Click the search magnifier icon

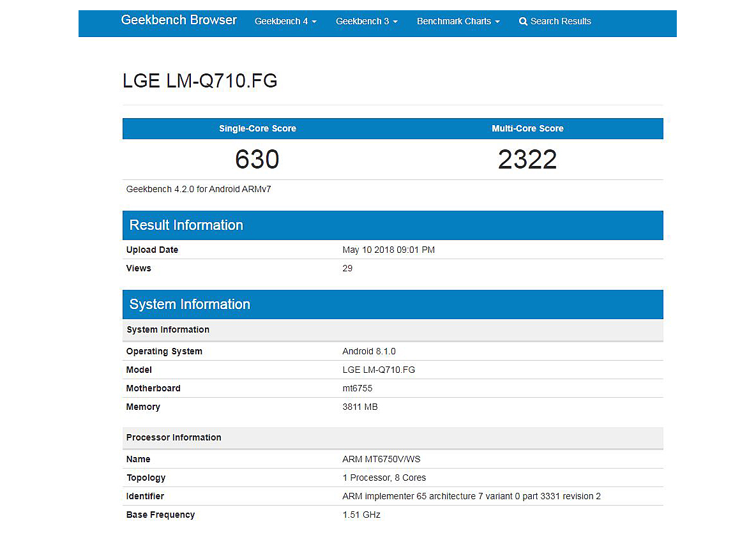click(x=523, y=21)
